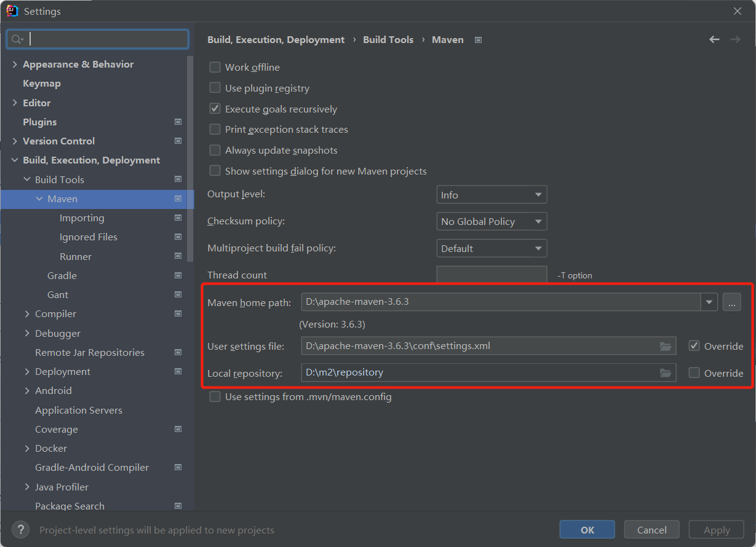
Task: Click project-level icon beside Coverage
Action: point(178,429)
